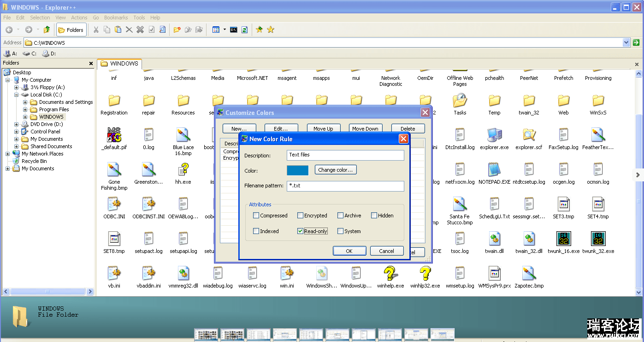644x342 pixels.
Task: Click the Organize Bookmarks star icon
Action: [x=271, y=30]
